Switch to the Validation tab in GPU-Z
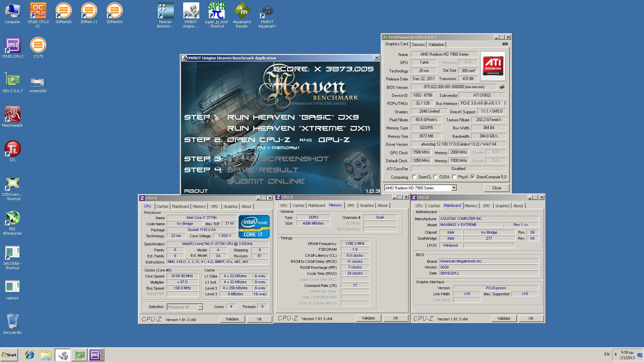This screenshot has width=644, height=362. coord(436,45)
